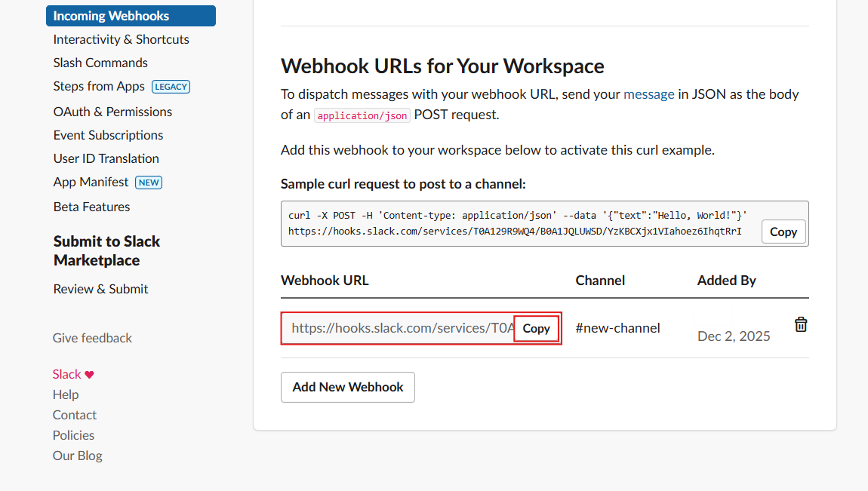Copy the webhook URL for #new-channel

click(536, 329)
